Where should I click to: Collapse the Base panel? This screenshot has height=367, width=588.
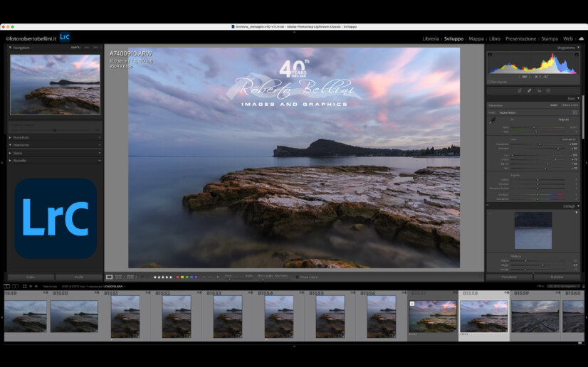[x=578, y=98]
